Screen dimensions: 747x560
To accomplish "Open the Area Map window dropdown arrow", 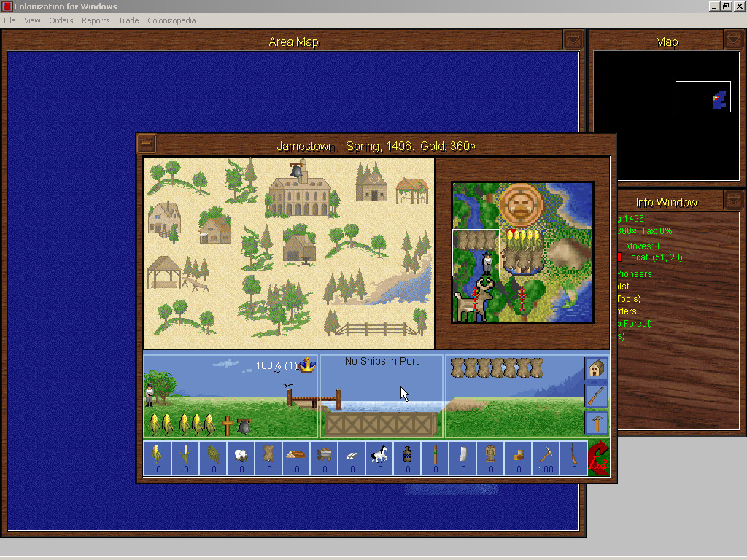I will (573, 39).
